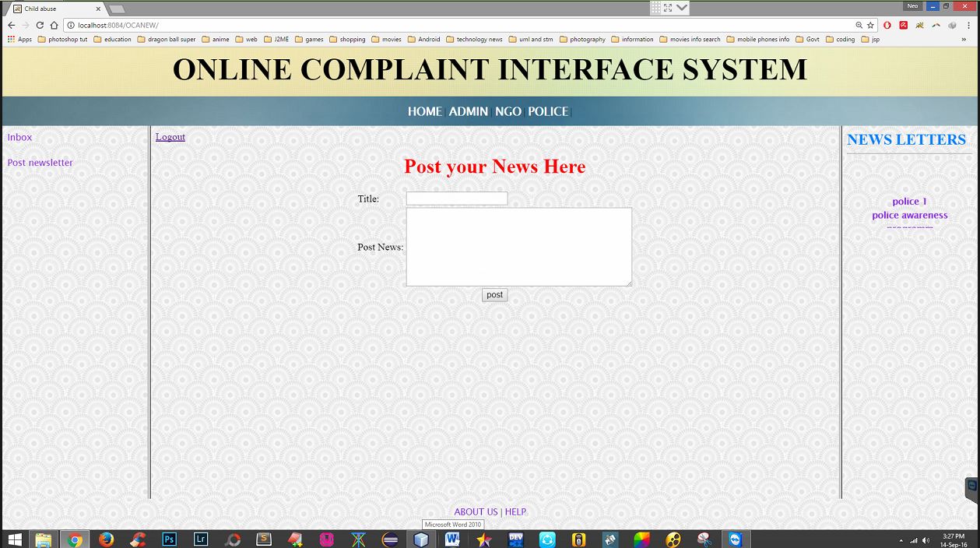Open Dev-C++ from the taskbar

[x=516, y=539]
